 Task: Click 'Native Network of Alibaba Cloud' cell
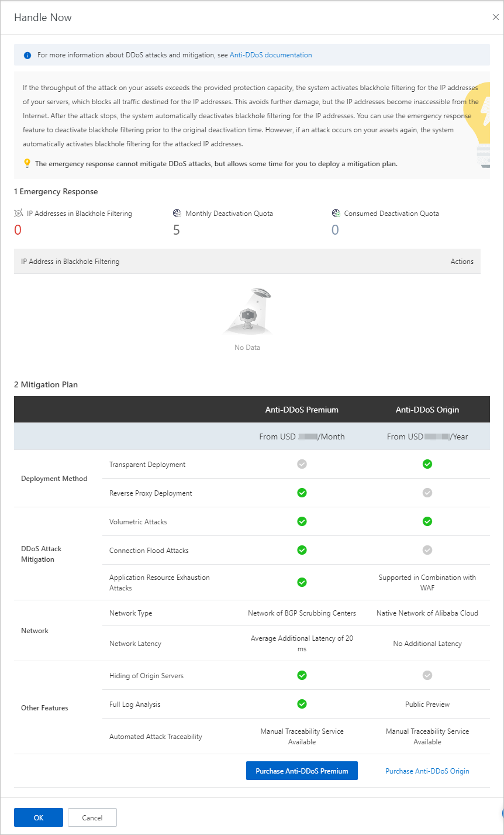427,613
